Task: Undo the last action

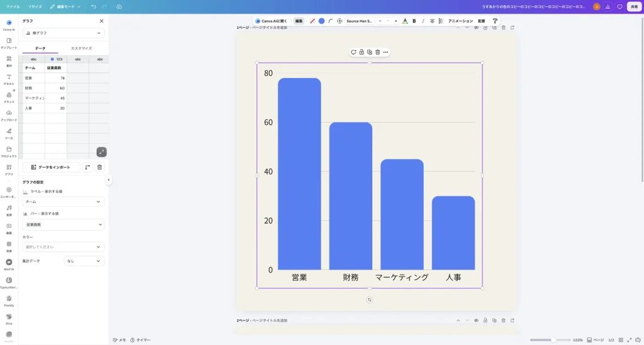Action: [94, 6]
